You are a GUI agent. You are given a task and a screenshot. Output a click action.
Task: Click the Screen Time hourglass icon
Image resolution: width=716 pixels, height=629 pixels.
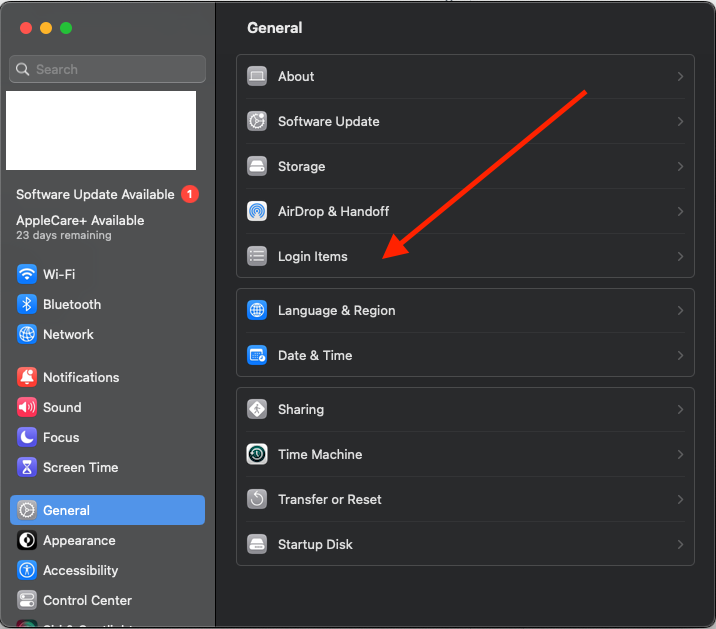pos(27,467)
